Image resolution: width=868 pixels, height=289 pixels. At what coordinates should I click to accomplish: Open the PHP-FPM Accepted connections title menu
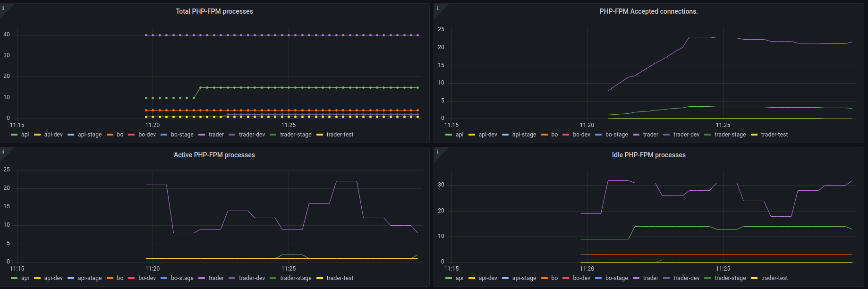point(648,11)
